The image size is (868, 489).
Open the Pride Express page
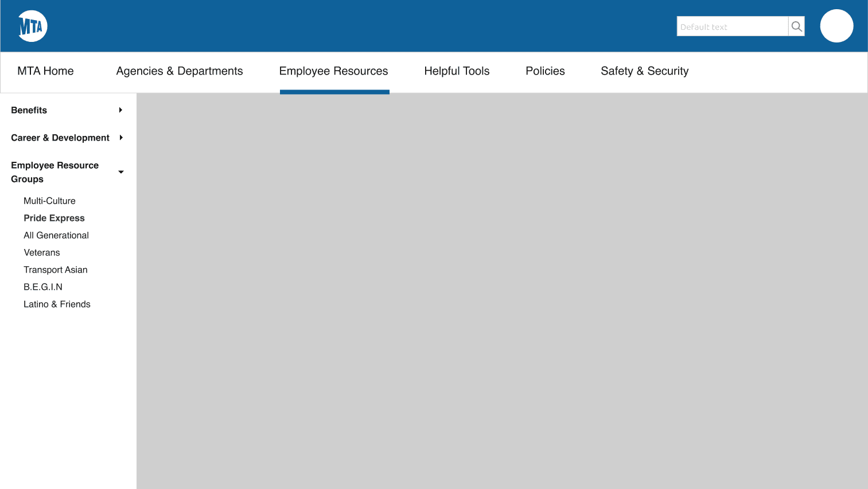click(x=54, y=218)
